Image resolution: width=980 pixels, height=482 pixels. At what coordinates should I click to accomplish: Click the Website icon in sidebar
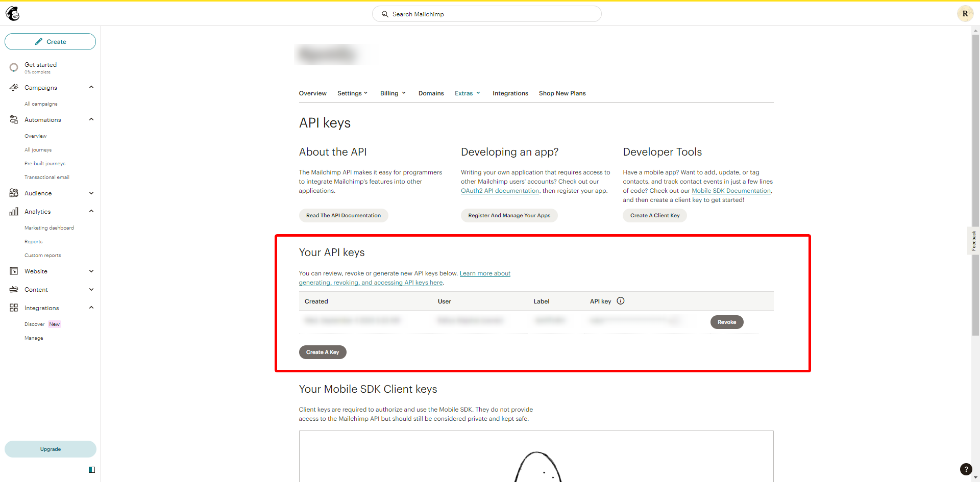click(14, 271)
